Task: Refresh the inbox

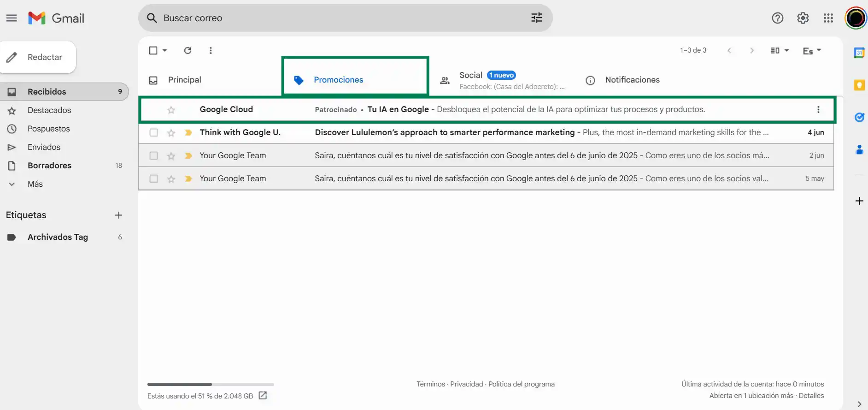Action: (188, 50)
